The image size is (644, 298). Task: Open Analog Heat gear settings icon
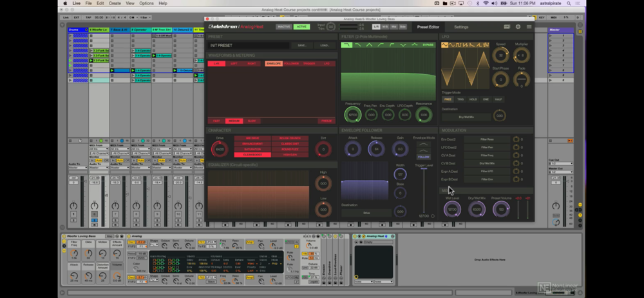518,26
